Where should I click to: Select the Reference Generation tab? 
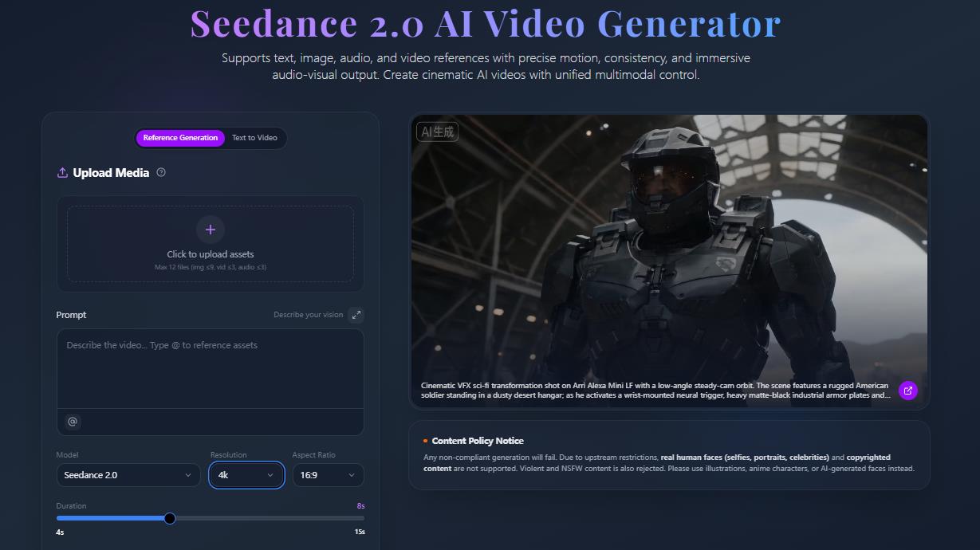click(180, 138)
